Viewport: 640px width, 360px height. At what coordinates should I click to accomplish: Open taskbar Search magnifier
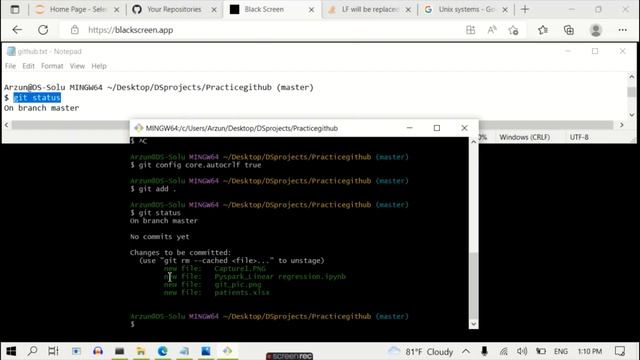33,351
